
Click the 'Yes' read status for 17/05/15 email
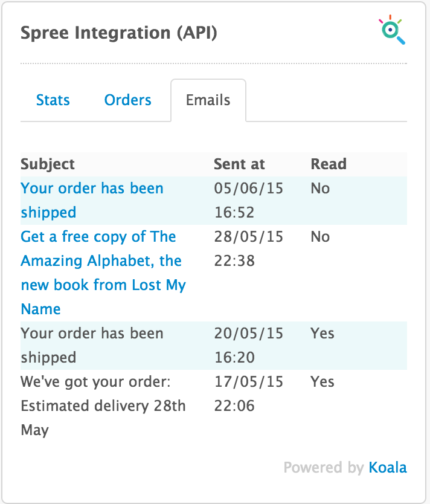[322, 382]
